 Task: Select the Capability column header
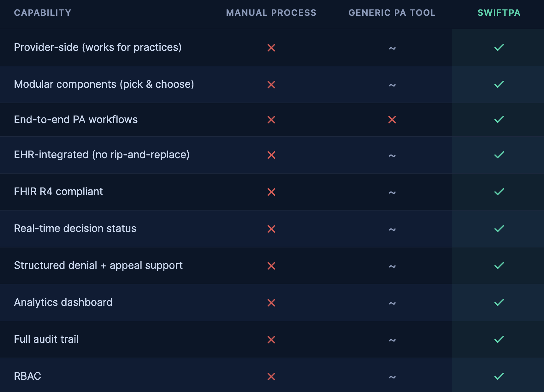43,13
